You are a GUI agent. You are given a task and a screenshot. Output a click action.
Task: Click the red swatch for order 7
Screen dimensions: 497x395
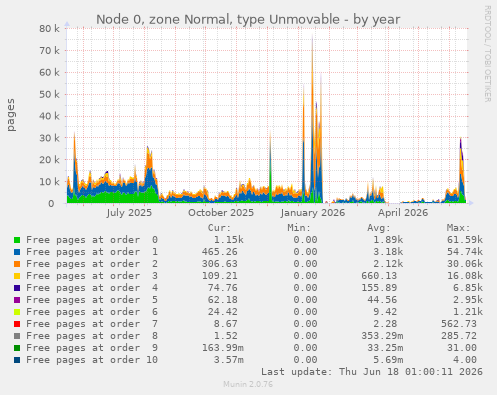tap(17, 324)
